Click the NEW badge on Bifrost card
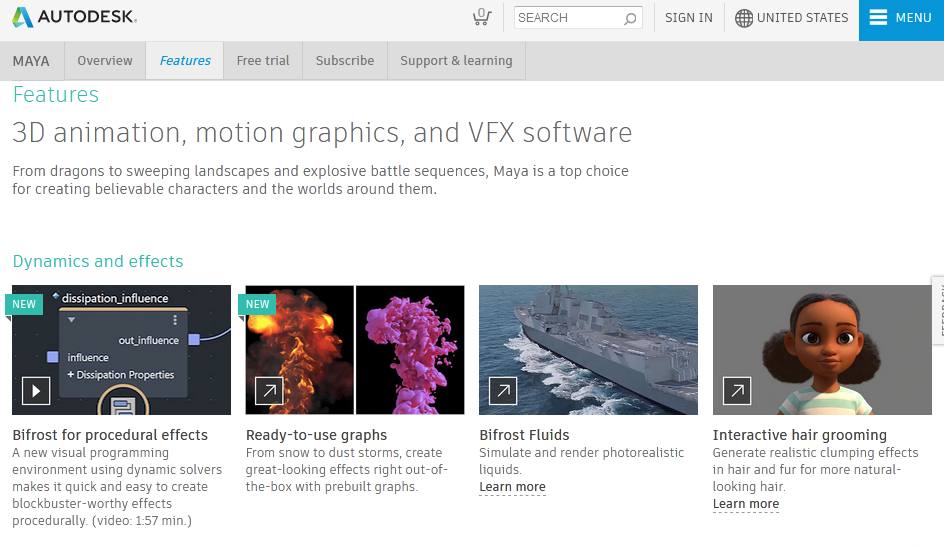 click(24, 304)
